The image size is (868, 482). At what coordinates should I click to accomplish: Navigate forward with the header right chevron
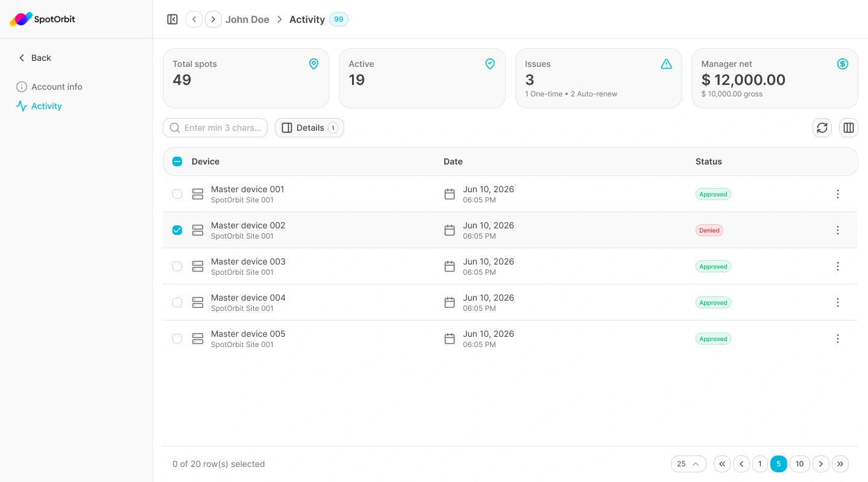pos(213,19)
